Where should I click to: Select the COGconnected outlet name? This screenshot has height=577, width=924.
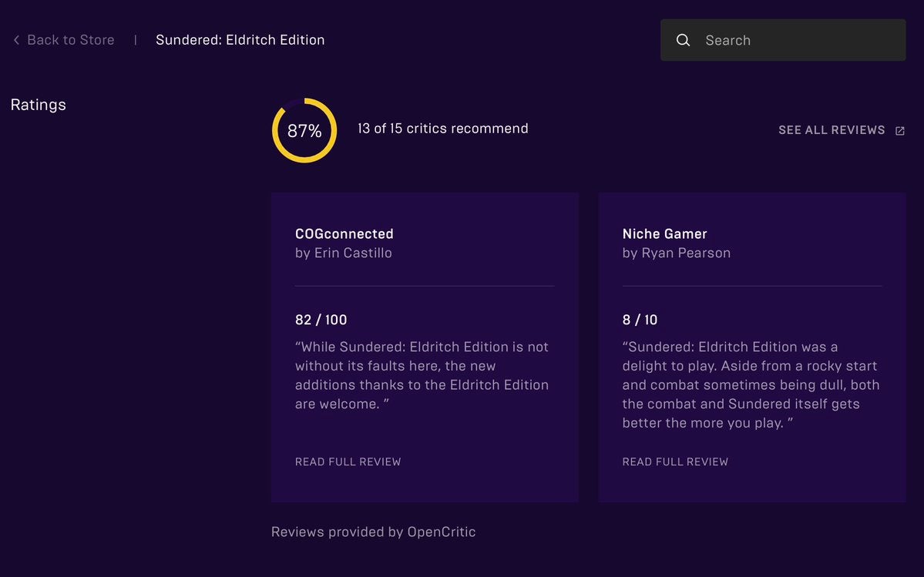344,233
